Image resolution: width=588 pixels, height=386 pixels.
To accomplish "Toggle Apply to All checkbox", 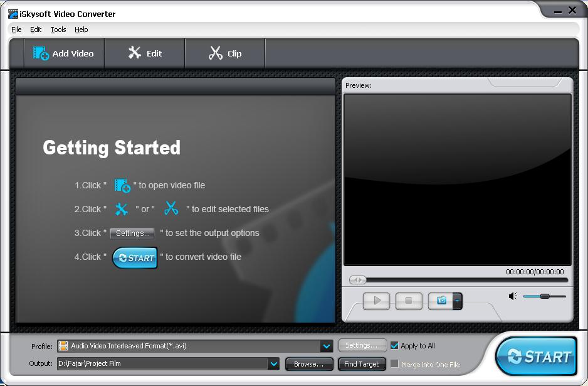I will tap(394, 345).
